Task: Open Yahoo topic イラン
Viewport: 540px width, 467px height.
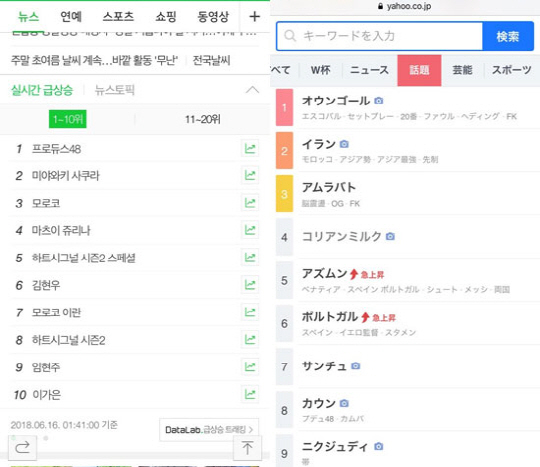Action: click(x=319, y=144)
